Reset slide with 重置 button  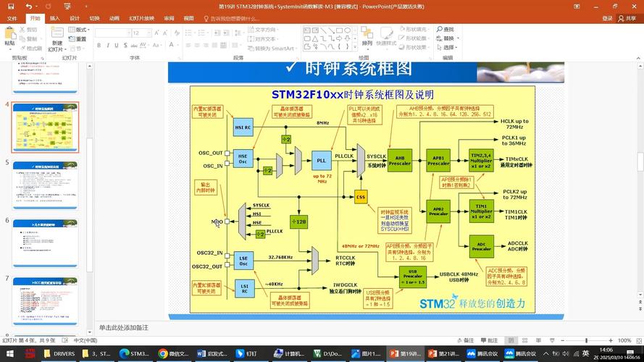78,39
